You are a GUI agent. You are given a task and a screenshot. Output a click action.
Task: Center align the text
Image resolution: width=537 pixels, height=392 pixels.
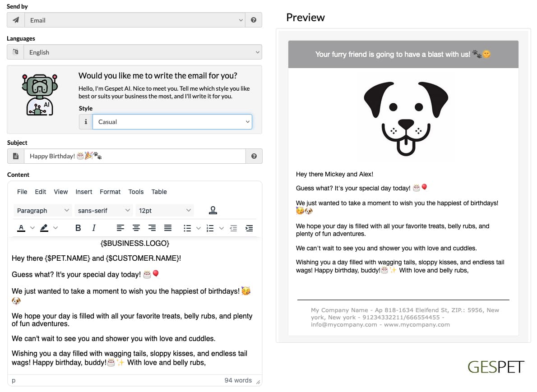[136, 228]
